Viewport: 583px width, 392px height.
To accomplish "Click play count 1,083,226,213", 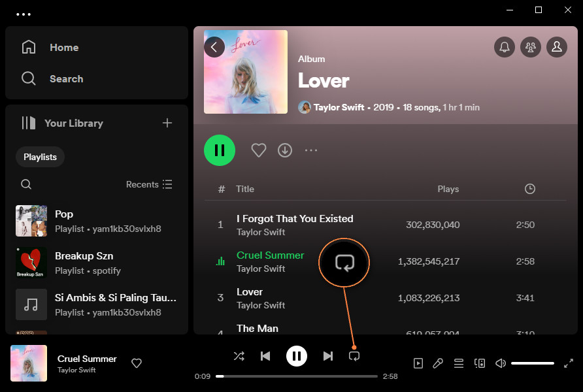I will coord(429,298).
